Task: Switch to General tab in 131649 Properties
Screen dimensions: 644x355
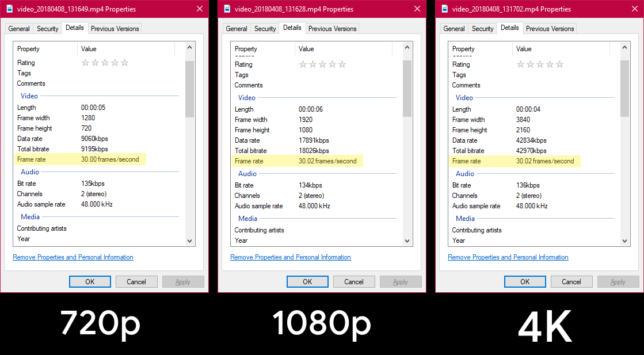Action: pos(19,29)
